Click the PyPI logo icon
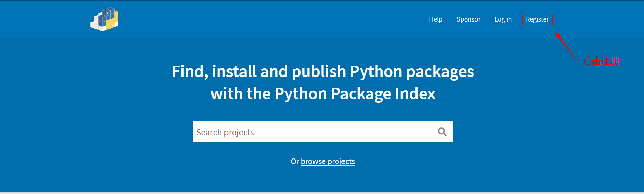 tap(104, 19)
